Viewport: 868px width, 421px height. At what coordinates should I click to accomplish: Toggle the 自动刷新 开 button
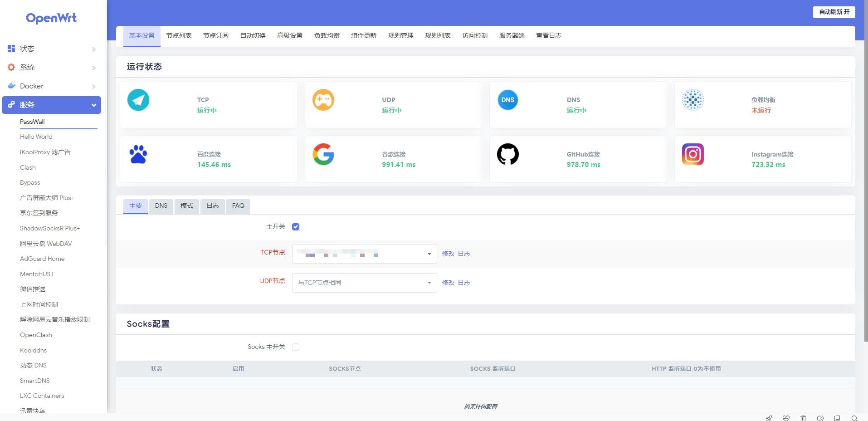point(834,12)
